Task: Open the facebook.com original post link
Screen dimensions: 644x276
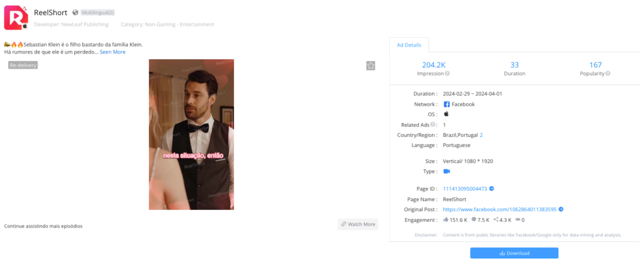Action: point(499,209)
